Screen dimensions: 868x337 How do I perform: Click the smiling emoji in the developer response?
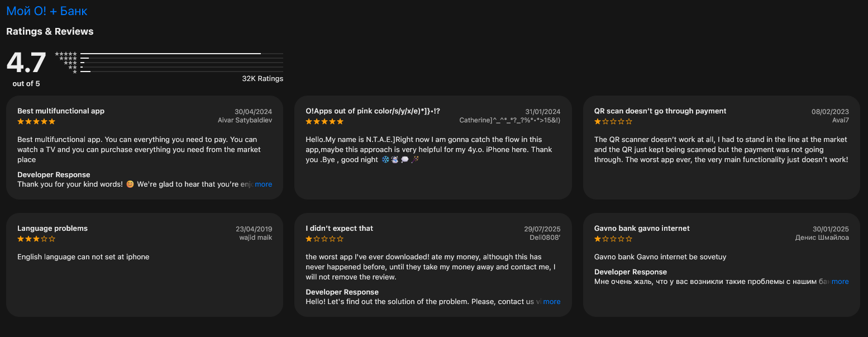[x=130, y=184]
